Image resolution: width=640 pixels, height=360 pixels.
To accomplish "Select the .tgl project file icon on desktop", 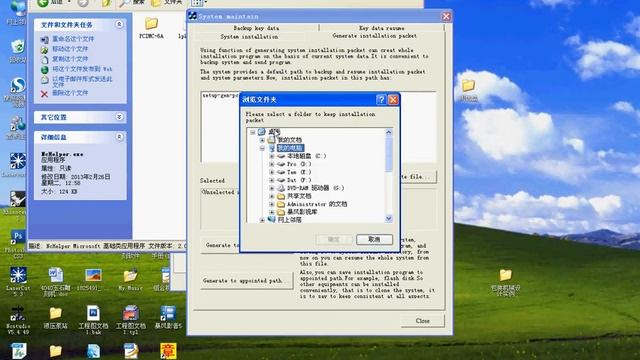I will pyautogui.click(x=131, y=314).
